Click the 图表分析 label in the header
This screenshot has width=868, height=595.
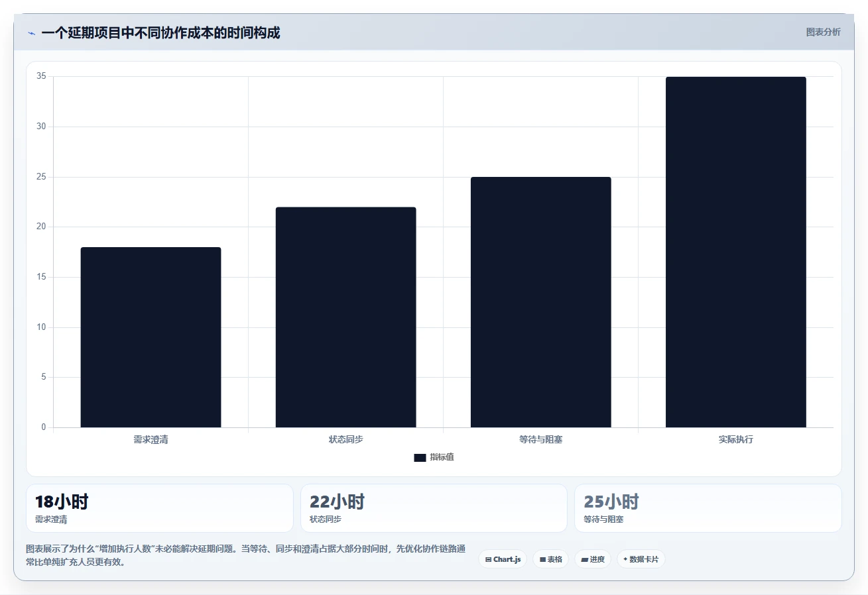coord(823,32)
